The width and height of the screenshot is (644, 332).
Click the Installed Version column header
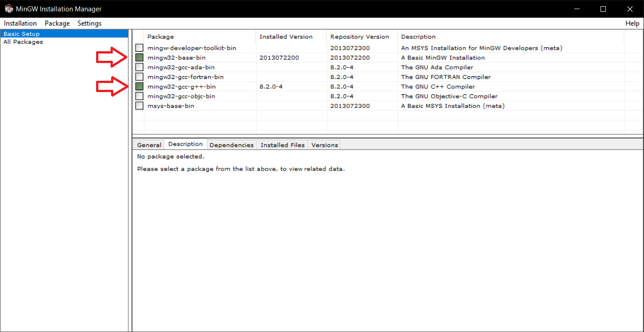click(x=286, y=37)
